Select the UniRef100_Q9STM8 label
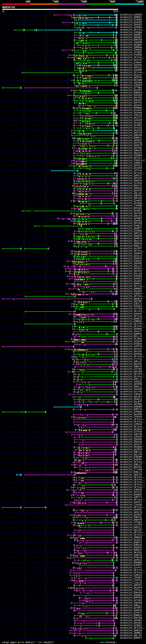 (131, 143)
